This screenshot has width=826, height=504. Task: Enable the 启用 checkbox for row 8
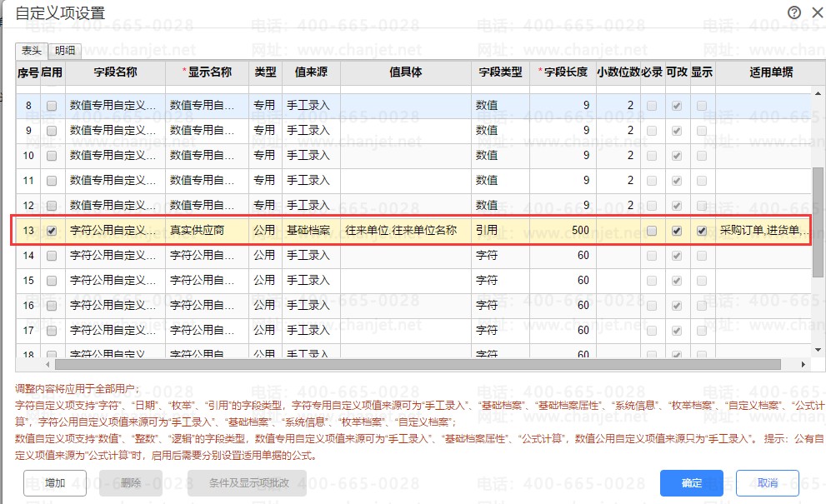[x=52, y=106]
